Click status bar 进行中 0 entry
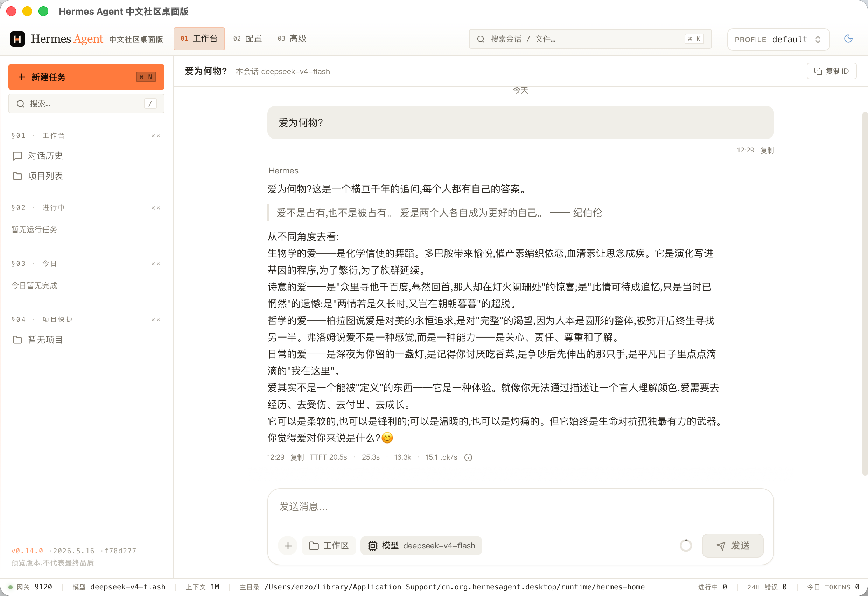Screen dimensions: 868x596 coord(713,587)
